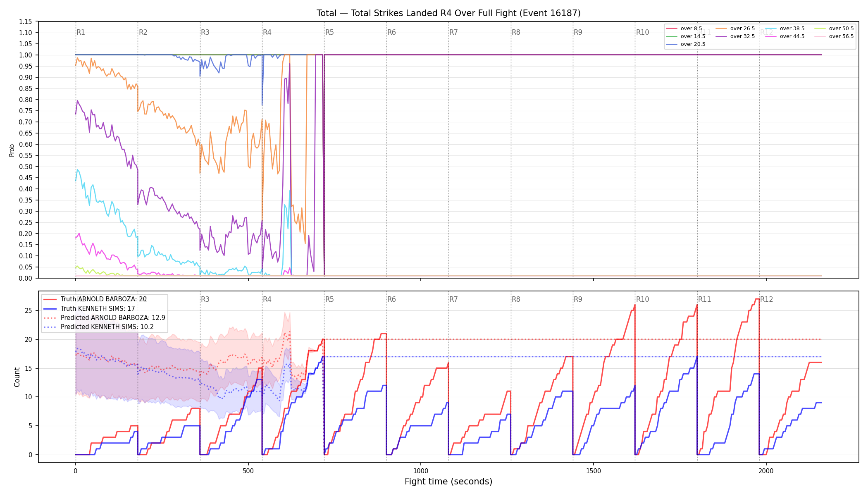Click the R10 round marker in the probability chart
The width and height of the screenshot is (868, 496).
click(x=642, y=32)
